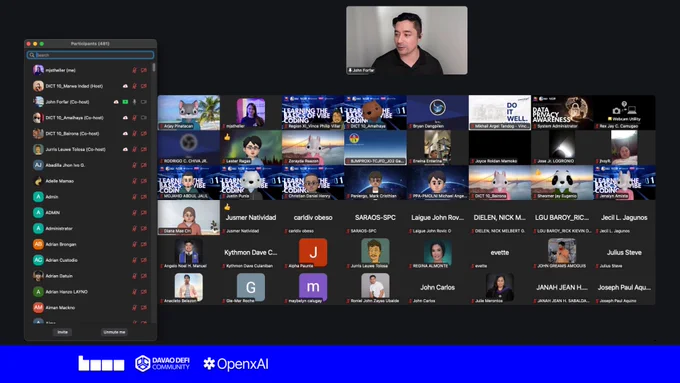Click cloud icon beside DICT 10_Amalhaya (Co-host)
Screen dimensions: 680x383
click(125, 118)
